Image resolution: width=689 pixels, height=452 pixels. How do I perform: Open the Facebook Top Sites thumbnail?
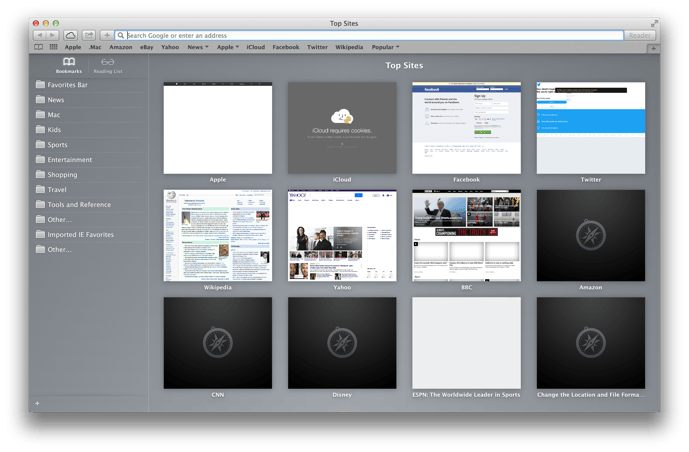(x=467, y=128)
